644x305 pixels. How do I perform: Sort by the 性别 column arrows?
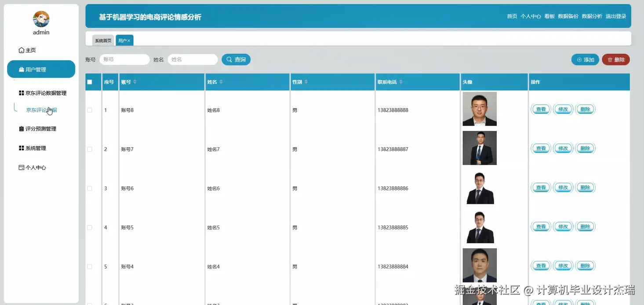(x=306, y=82)
